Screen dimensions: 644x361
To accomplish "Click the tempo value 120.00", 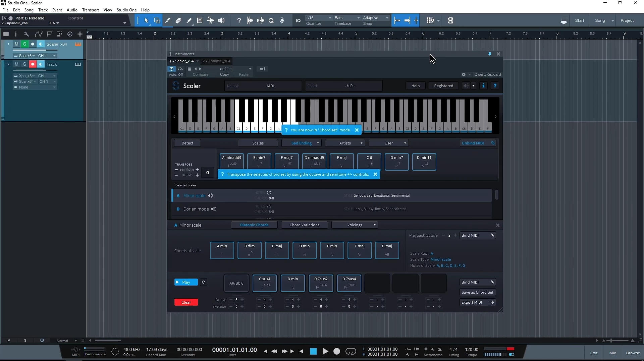I will pos(472,349).
